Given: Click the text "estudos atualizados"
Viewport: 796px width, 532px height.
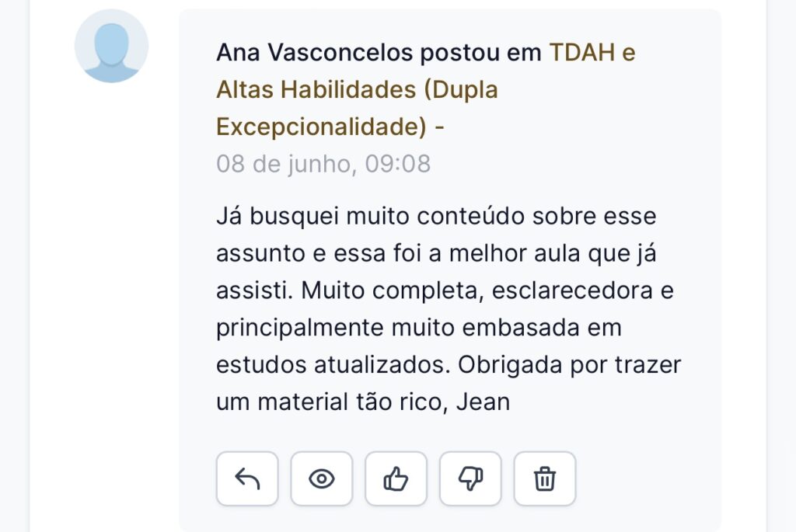Looking at the screenshot, I should point(333,365).
